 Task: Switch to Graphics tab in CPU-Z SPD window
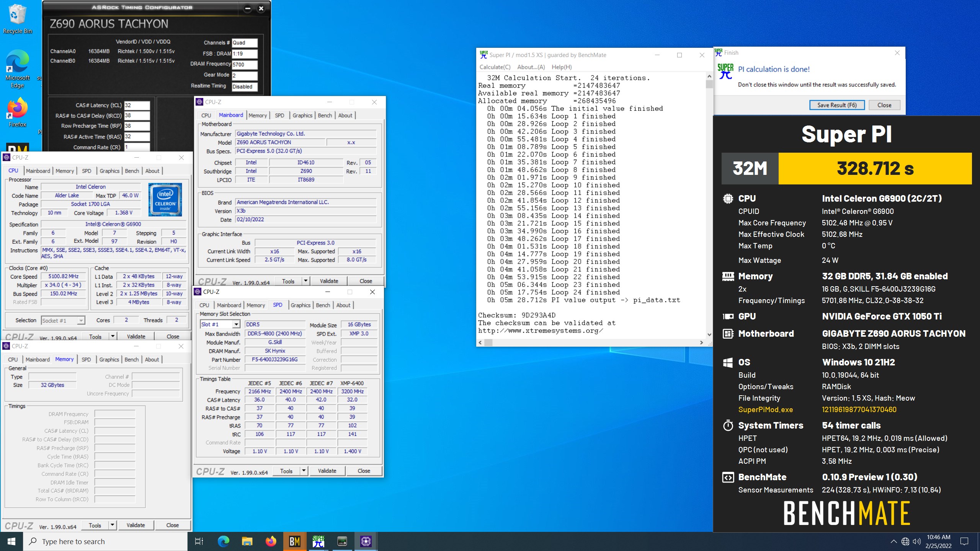tap(301, 305)
